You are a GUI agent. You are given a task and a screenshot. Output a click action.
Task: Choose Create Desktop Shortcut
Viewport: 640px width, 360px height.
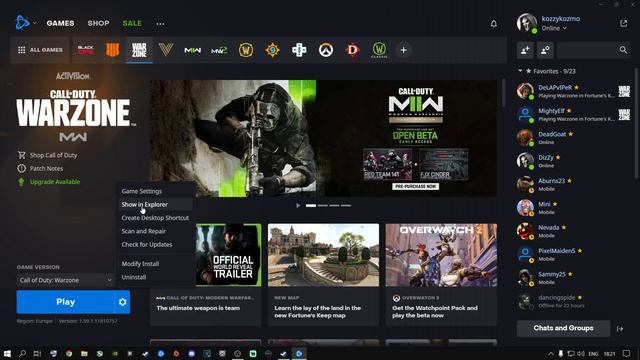(155, 218)
